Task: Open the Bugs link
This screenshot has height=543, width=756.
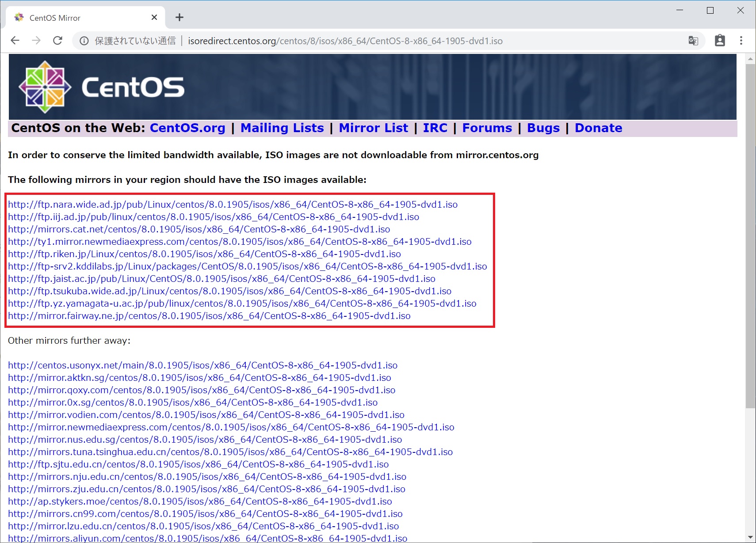Action: tap(543, 128)
